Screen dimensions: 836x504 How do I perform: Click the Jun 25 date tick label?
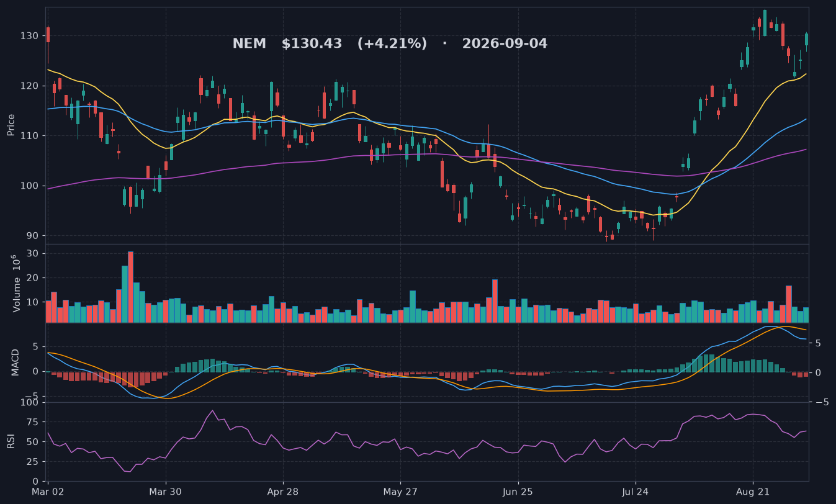518,492
